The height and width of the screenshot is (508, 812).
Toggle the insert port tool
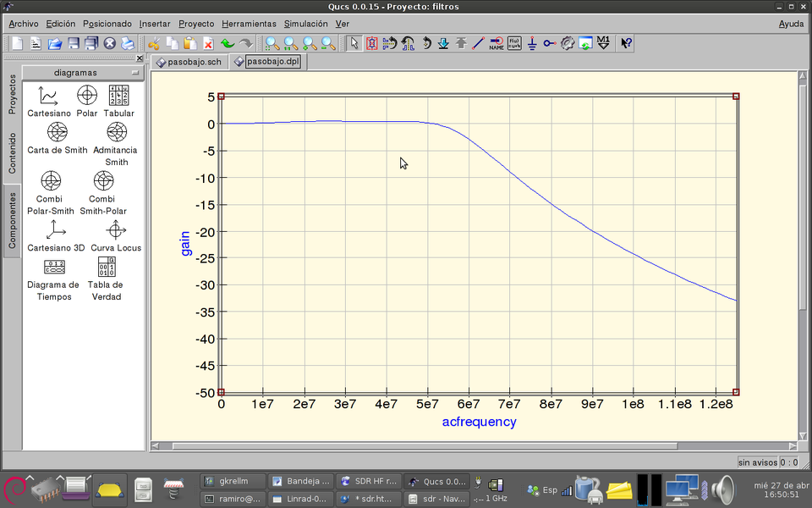[550, 43]
